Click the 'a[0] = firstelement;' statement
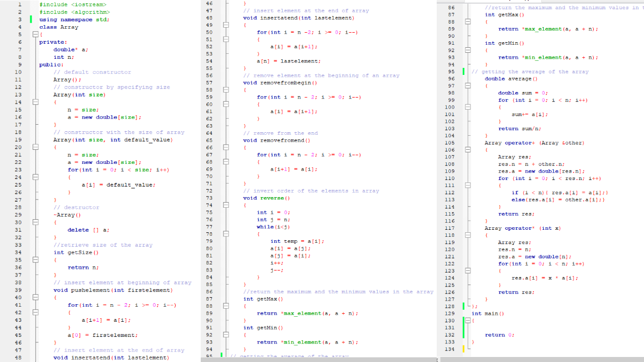 [x=103, y=335]
